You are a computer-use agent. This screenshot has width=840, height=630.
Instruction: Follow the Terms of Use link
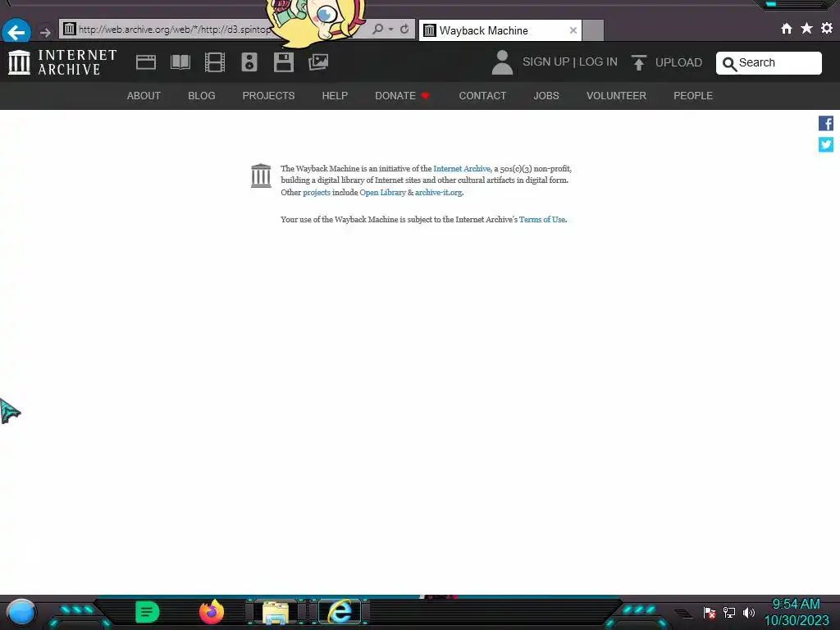[542, 220]
